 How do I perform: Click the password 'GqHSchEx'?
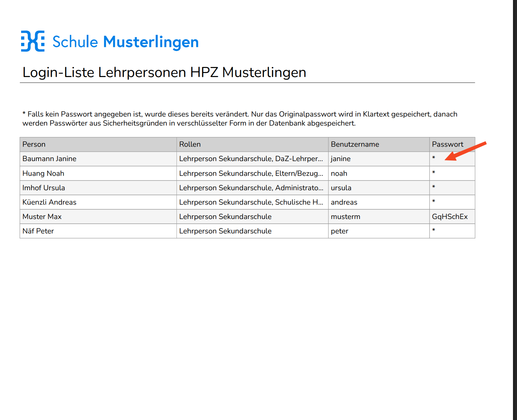point(450,217)
